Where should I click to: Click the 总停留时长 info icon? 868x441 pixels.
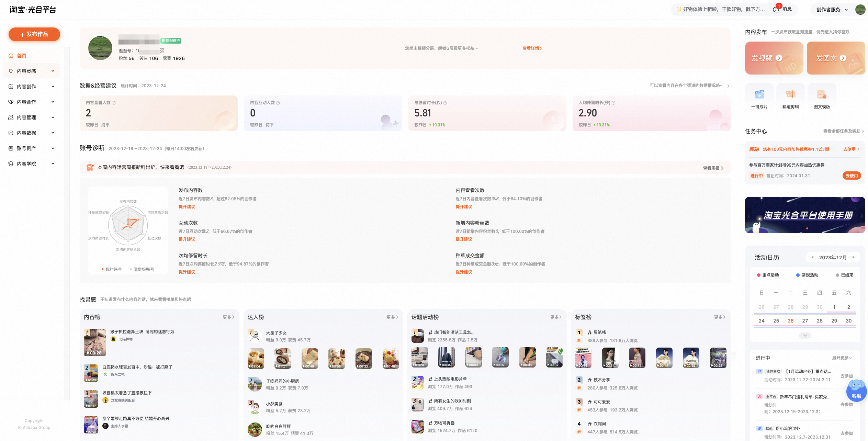[445, 103]
